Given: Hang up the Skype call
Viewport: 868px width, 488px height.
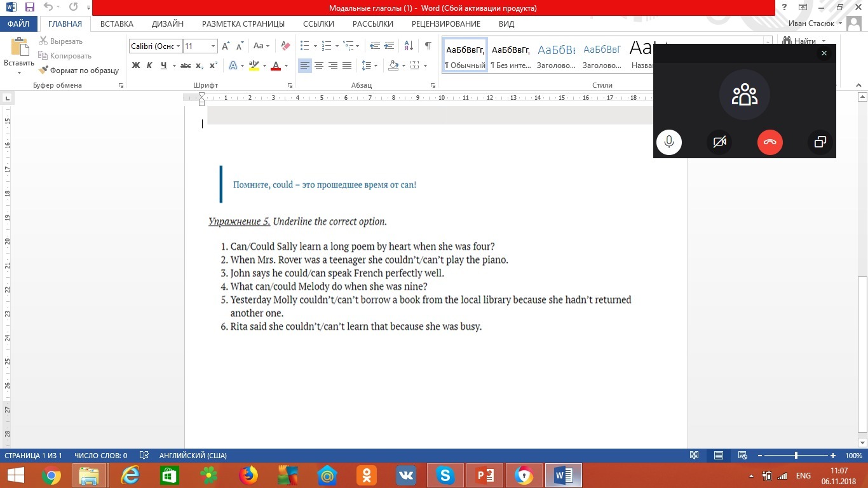Looking at the screenshot, I should point(770,142).
